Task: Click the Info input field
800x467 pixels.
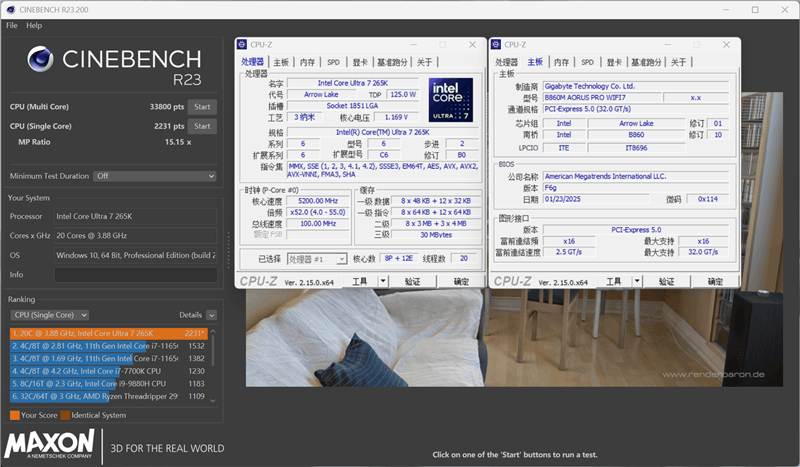Action: [136, 275]
